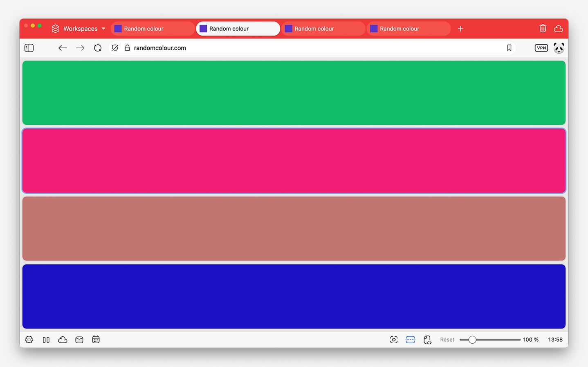Go forward with the right arrow
Viewport: 588px width, 367px height.
(x=80, y=48)
